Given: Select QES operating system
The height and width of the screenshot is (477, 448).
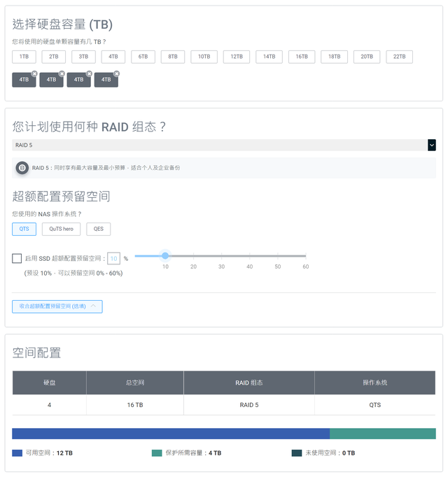Looking at the screenshot, I should tap(99, 229).
